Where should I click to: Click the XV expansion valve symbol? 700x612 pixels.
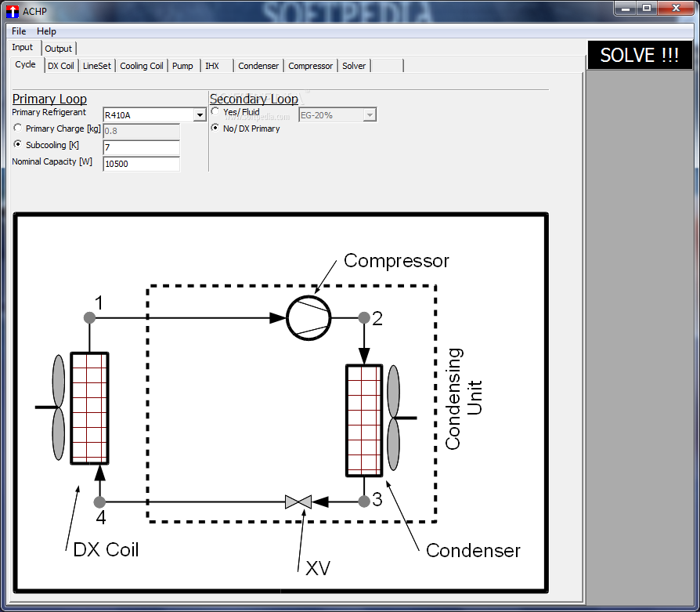click(298, 502)
